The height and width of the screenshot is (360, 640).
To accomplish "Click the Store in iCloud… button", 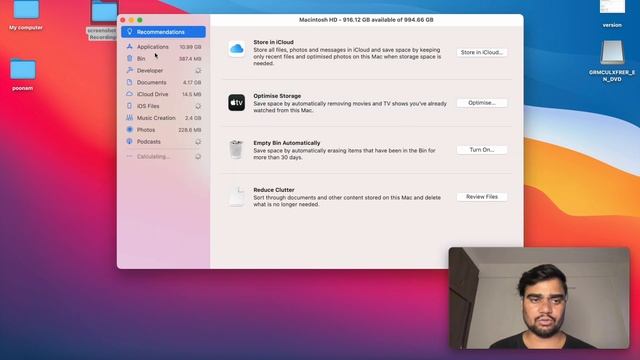I will click(482, 52).
